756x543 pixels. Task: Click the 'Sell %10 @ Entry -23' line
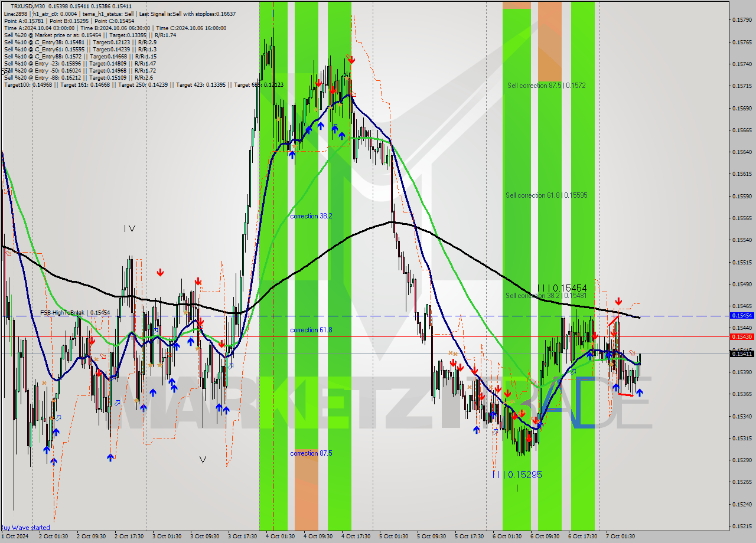(80, 63)
